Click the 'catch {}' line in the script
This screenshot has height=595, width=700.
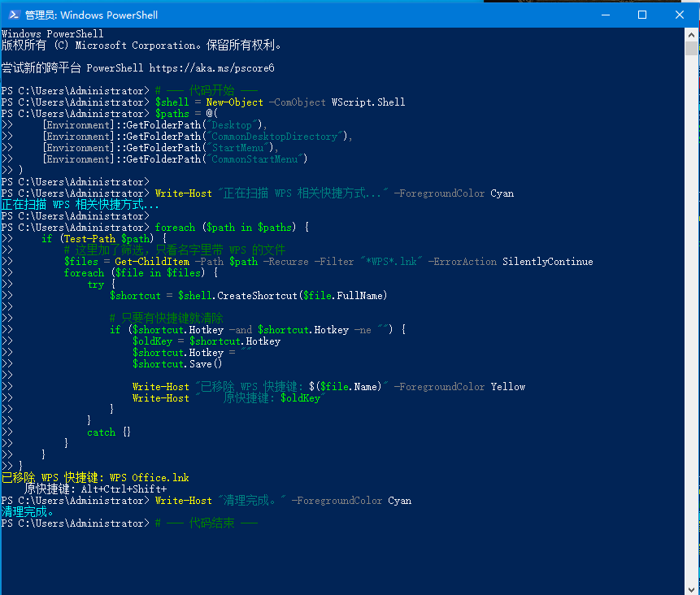[x=108, y=432]
